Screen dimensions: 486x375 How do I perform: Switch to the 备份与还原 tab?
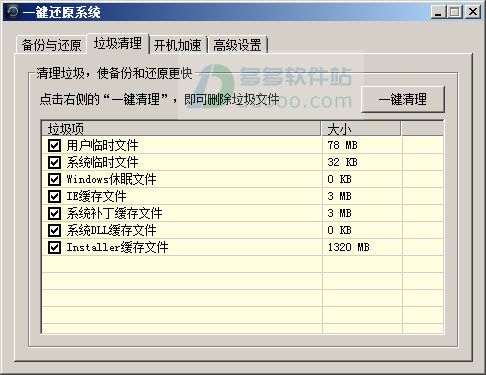click(51, 45)
